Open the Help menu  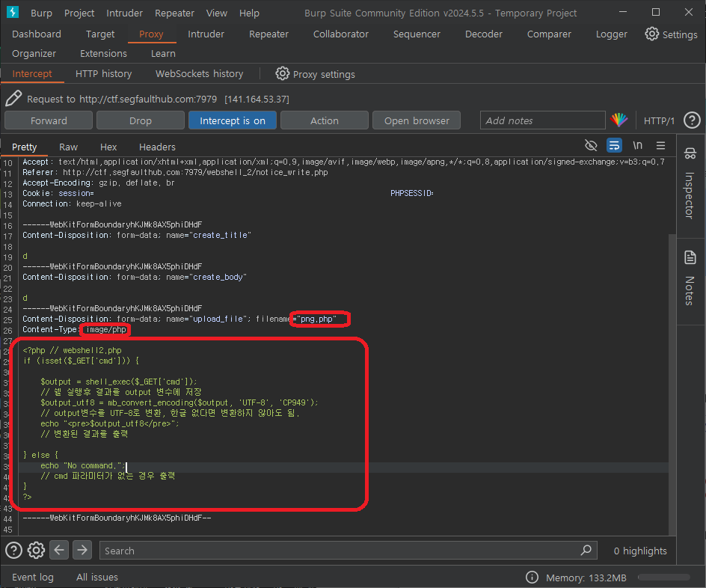[x=249, y=13]
